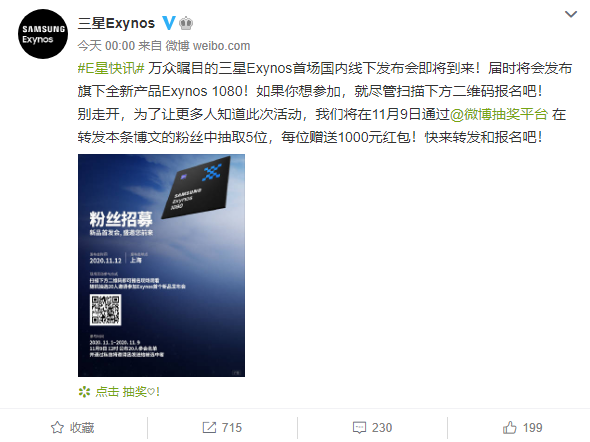Click the 收藏 favorite label

point(82,428)
